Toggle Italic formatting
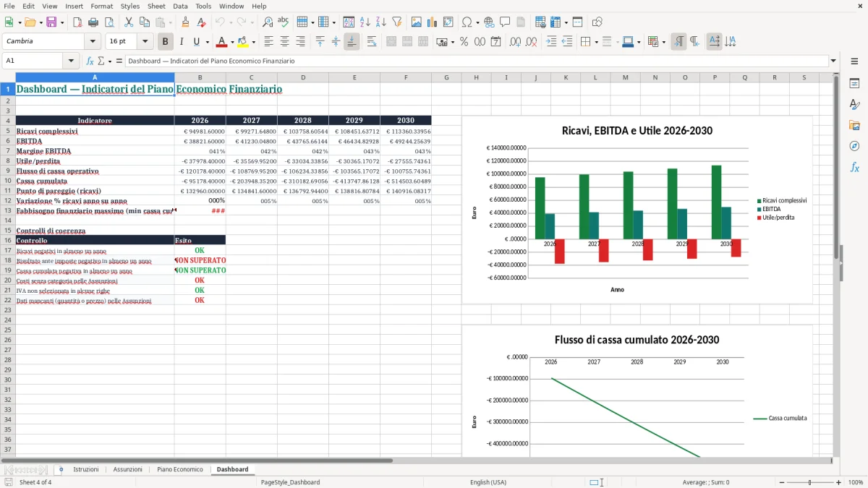The width and height of the screenshot is (868, 488). (x=182, y=42)
